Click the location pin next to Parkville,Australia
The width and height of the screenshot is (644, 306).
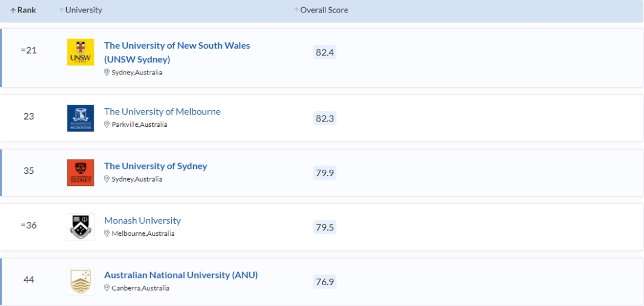pos(107,124)
